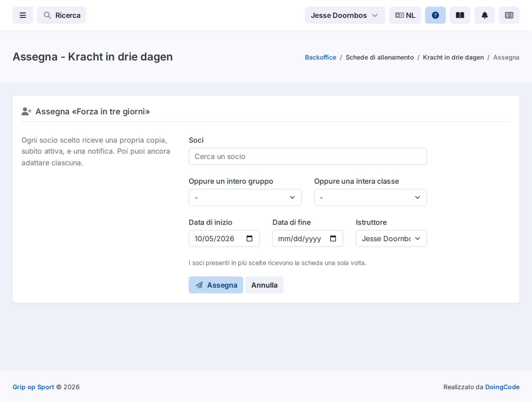Expand the Oppure un intero gruppo dropdown
Image resolution: width=532 pixels, height=402 pixels.
click(245, 197)
